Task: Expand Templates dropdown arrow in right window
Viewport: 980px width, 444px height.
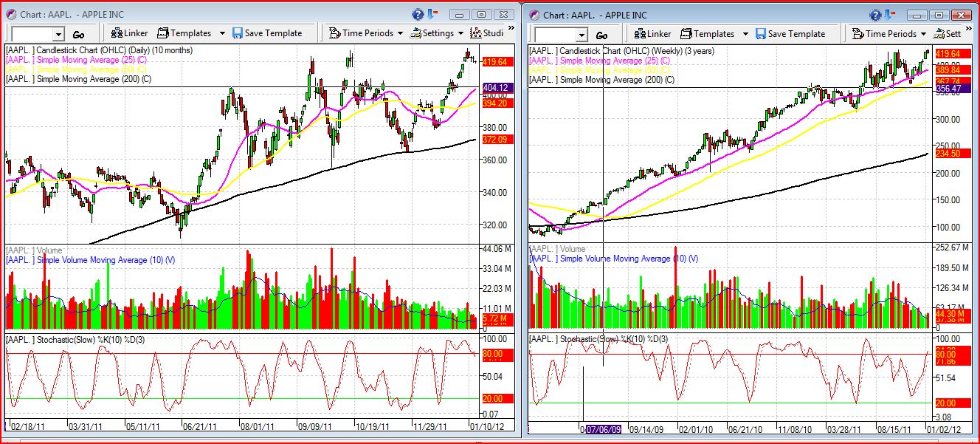Action: tap(745, 34)
